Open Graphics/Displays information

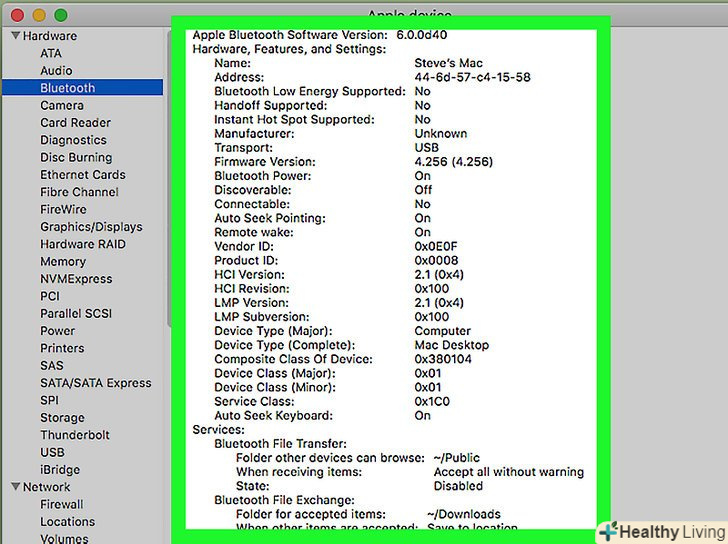click(x=91, y=227)
